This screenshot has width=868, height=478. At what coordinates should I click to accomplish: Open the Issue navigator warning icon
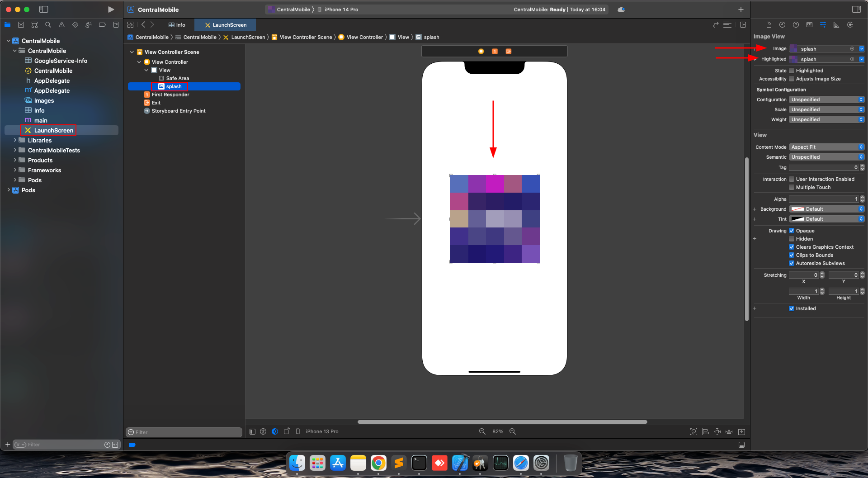tap(61, 25)
